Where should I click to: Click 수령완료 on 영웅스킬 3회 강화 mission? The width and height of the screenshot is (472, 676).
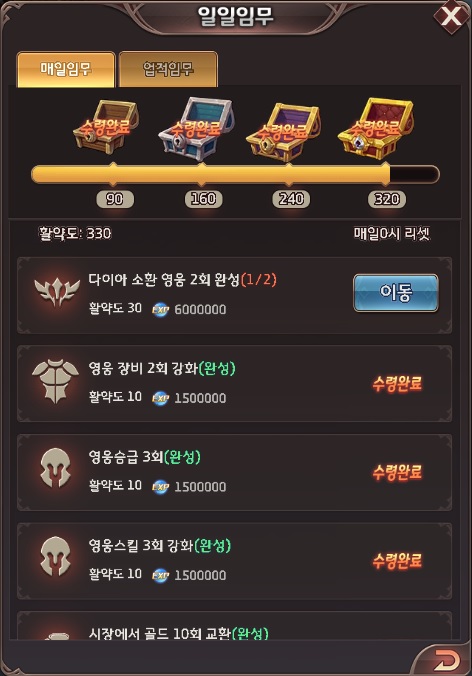[x=397, y=560]
